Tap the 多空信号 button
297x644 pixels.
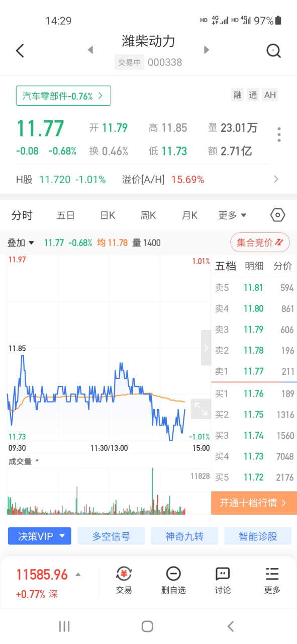tap(111, 536)
